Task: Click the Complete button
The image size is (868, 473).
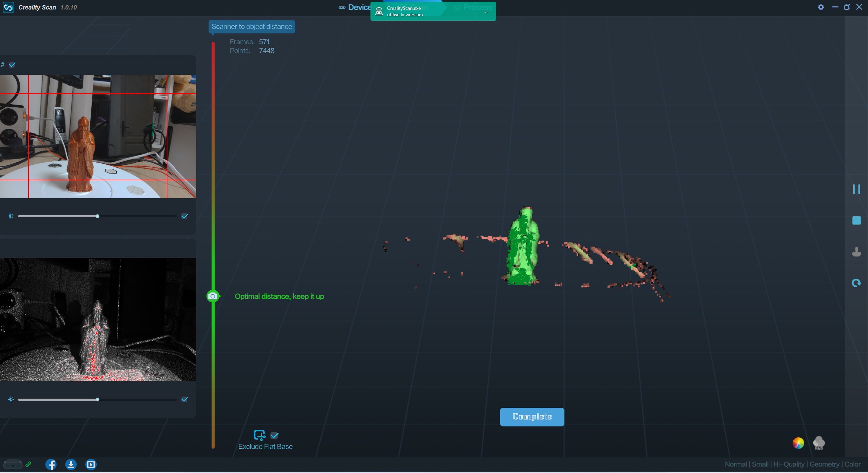Action: [x=532, y=417]
